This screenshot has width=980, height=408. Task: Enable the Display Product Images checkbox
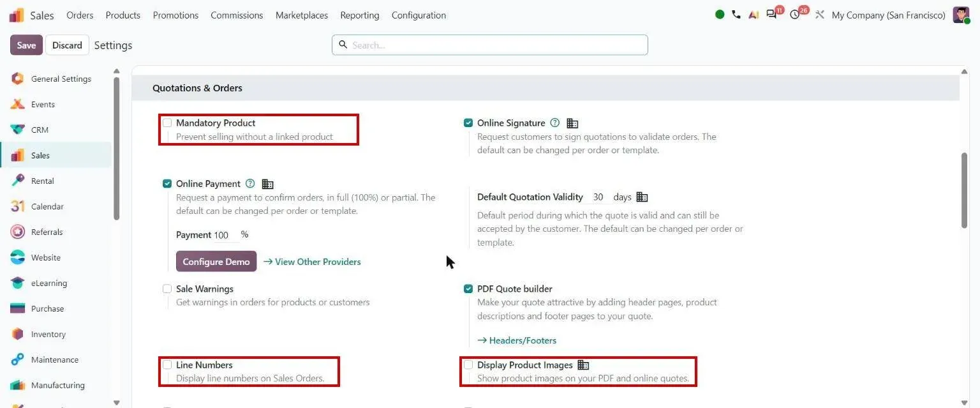pyautogui.click(x=468, y=365)
